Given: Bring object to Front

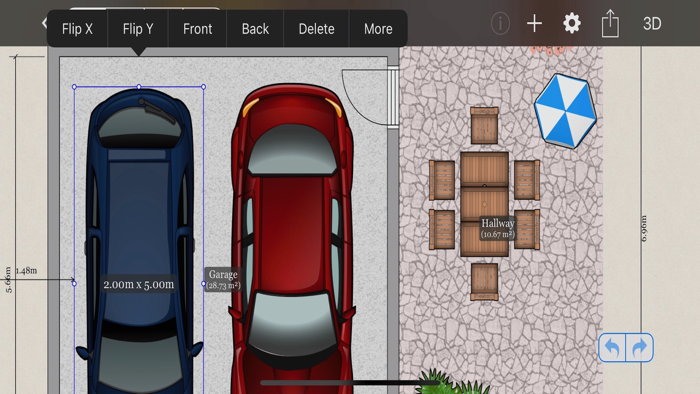Looking at the screenshot, I should [197, 29].
